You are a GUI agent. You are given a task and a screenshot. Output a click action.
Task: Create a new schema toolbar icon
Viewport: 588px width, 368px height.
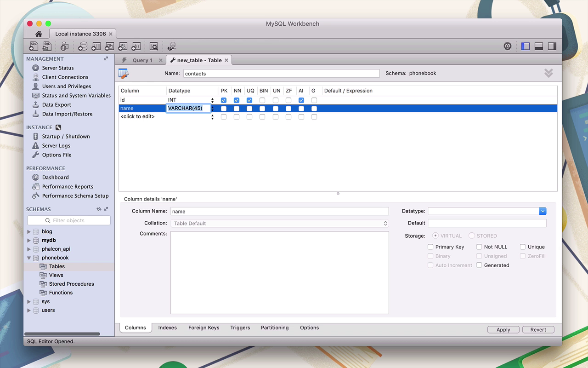83,46
